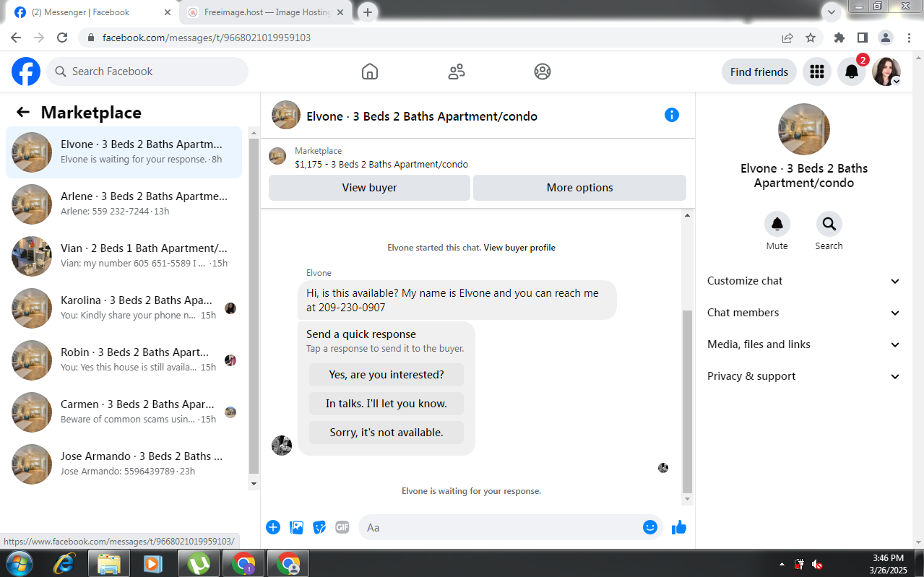This screenshot has height=577, width=924.
Task: Open the Arlene conversation in list
Action: [124, 204]
